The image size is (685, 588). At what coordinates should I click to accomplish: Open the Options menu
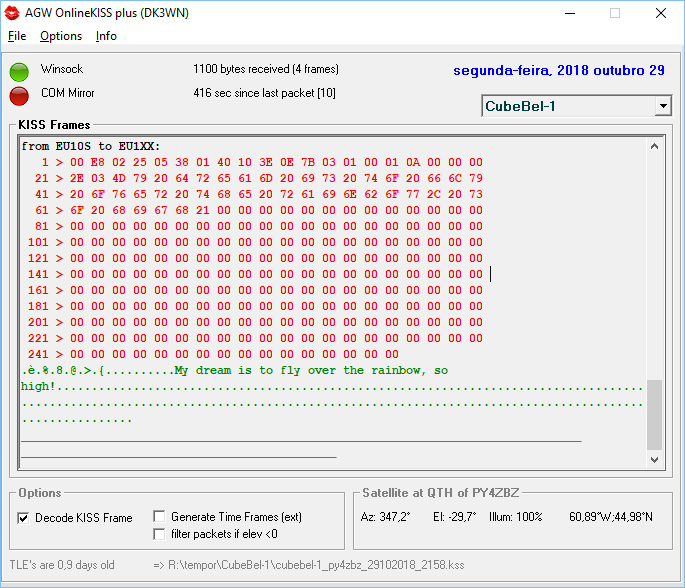[61, 36]
